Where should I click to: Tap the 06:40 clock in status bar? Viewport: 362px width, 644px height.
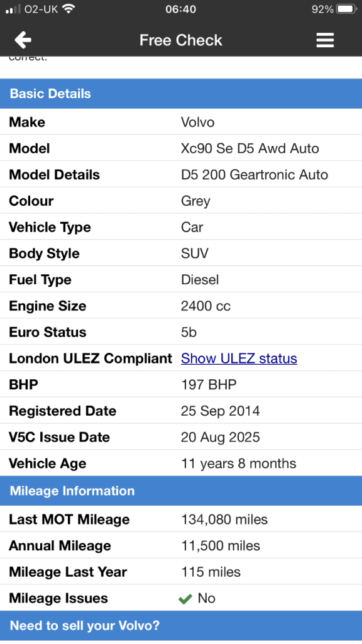pyautogui.click(x=180, y=9)
